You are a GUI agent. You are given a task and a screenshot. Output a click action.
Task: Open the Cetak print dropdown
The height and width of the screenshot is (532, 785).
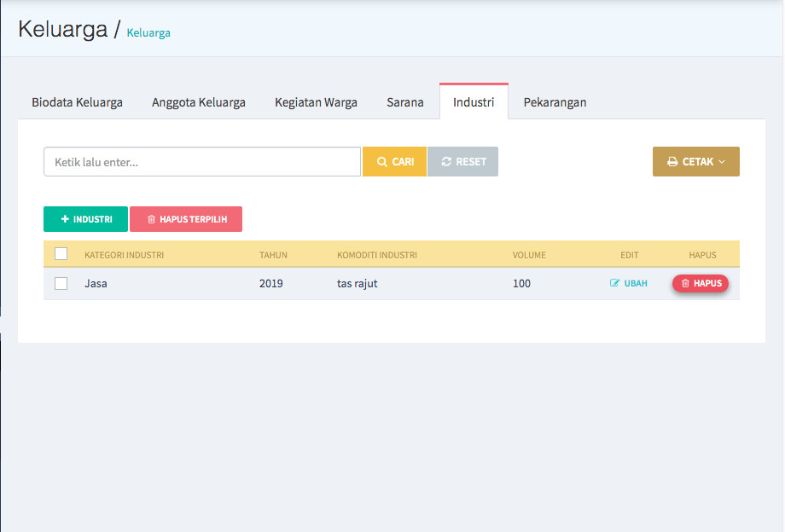click(695, 162)
